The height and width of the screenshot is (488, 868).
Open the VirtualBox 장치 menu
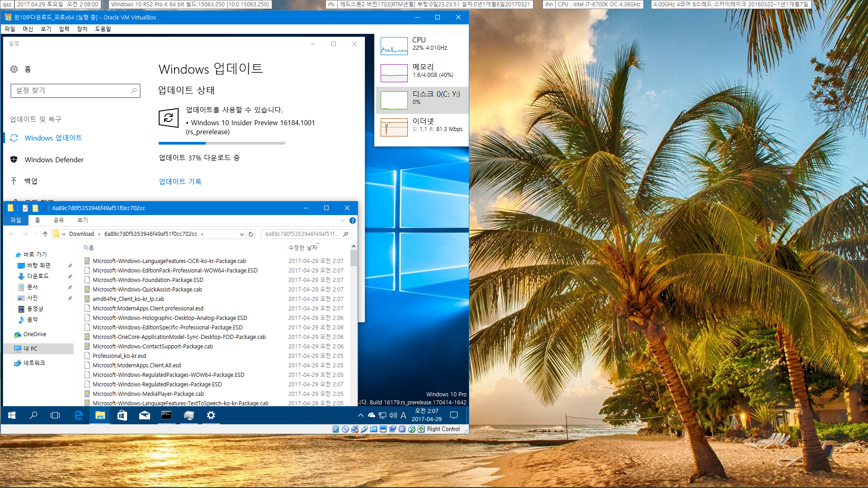82,29
